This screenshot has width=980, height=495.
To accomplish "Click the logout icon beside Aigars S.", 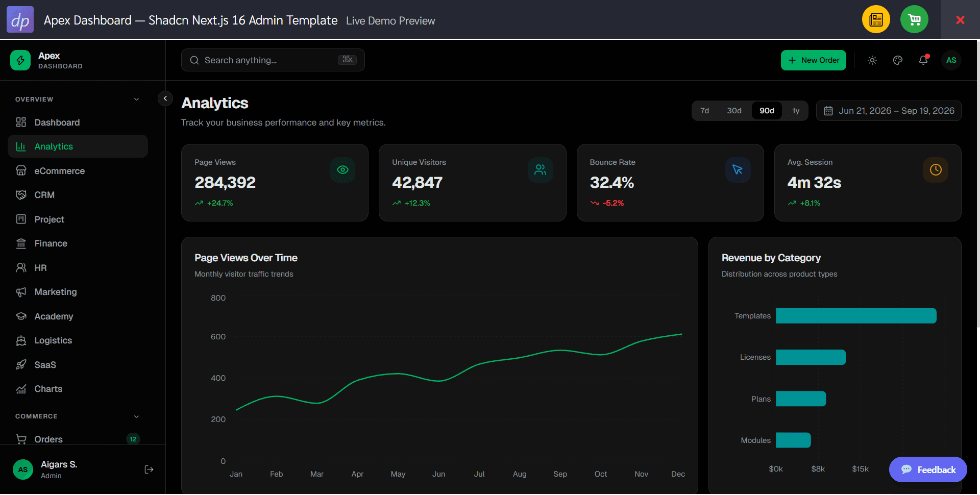I will point(149,469).
